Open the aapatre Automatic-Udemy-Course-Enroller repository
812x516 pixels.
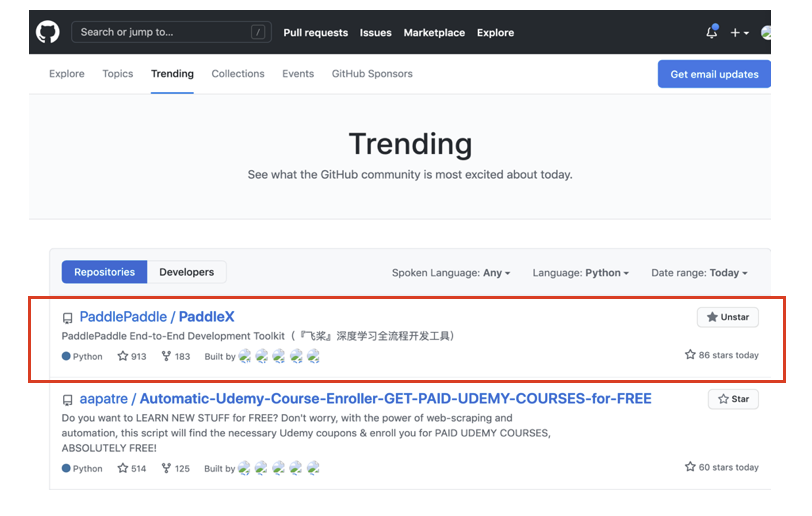coord(366,398)
